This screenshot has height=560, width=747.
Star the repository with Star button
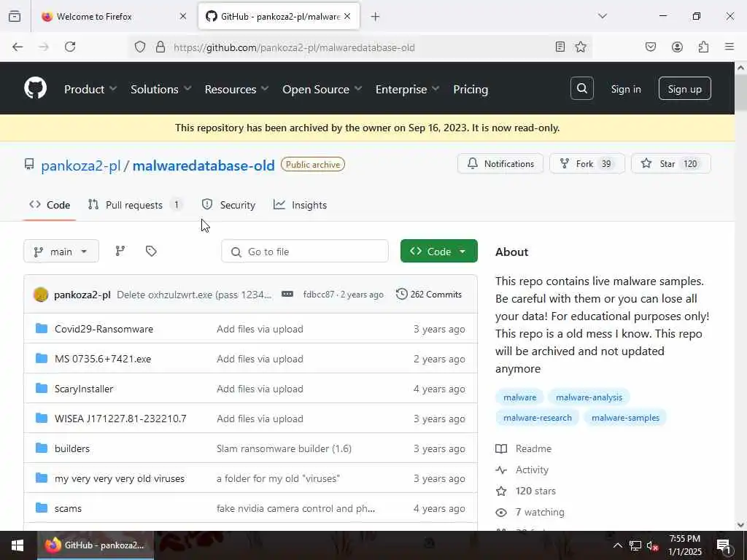pos(671,163)
